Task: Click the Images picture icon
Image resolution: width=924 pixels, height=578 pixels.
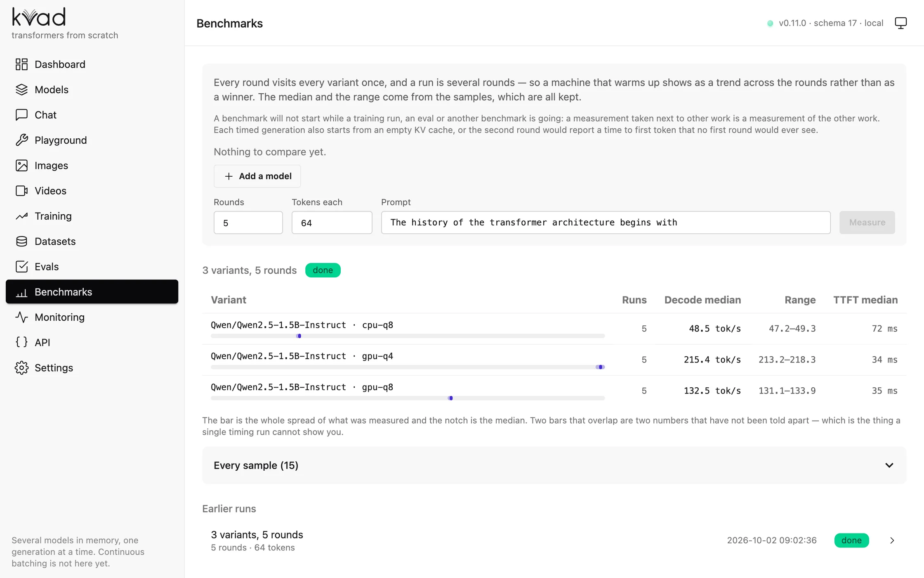Action: click(21, 166)
